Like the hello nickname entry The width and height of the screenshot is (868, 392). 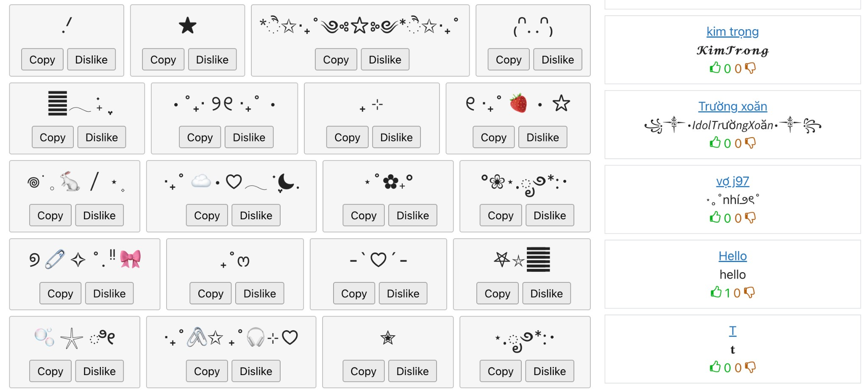[716, 292]
